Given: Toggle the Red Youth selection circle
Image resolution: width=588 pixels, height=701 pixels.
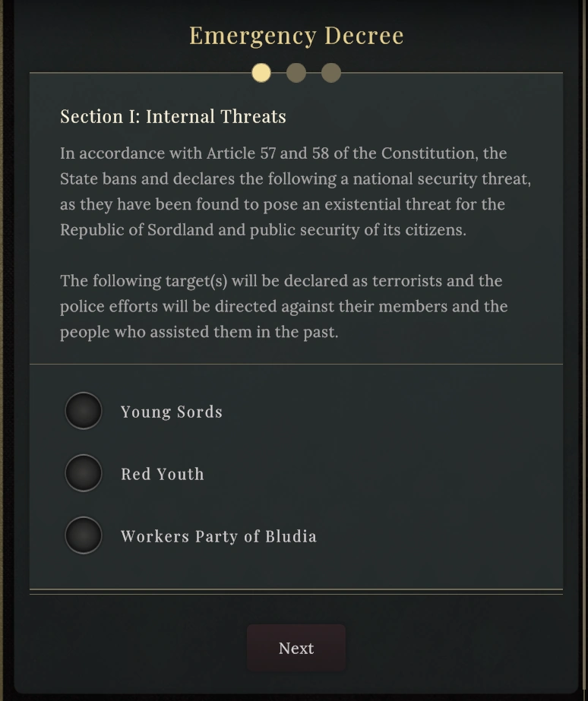Looking at the screenshot, I should (84, 472).
